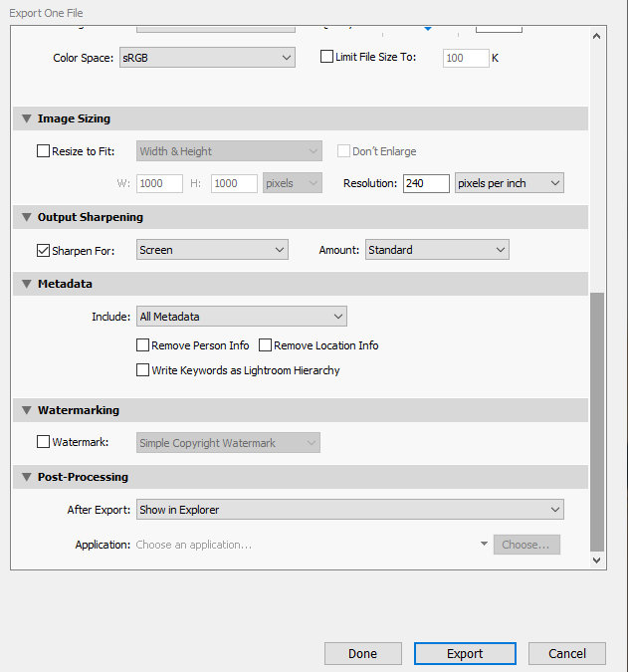
Task: Collapse the Image Sizing section
Action: pyautogui.click(x=27, y=118)
